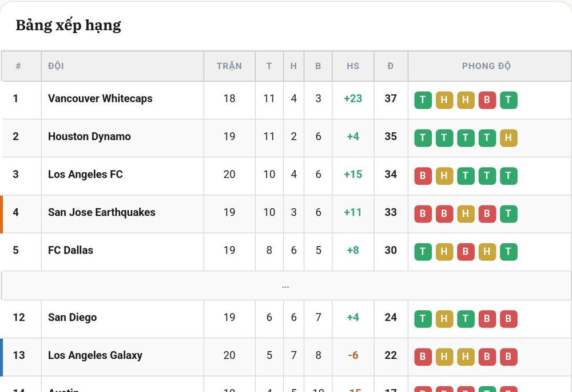
Task: Open Los Angeles Galaxy team link
Action: (95, 355)
